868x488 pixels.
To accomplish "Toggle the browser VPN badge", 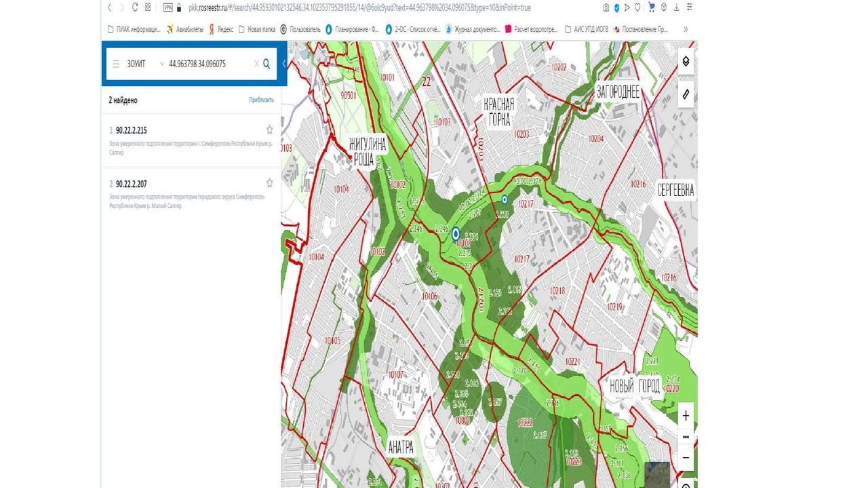I will (167, 7).
